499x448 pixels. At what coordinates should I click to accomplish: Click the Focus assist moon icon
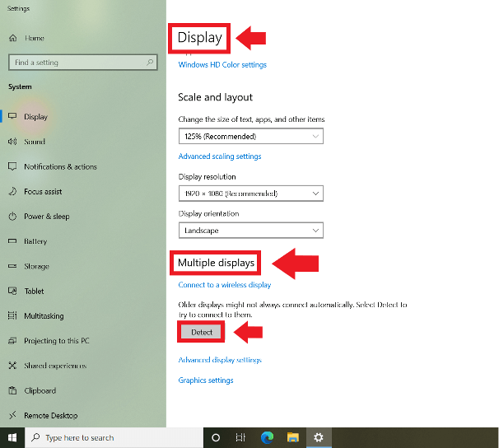pyautogui.click(x=12, y=191)
